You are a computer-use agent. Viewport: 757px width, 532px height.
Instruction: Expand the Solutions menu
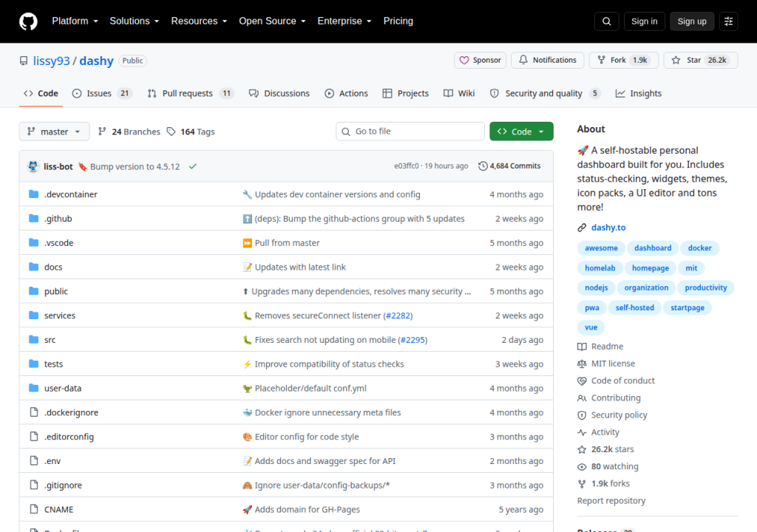(x=135, y=21)
